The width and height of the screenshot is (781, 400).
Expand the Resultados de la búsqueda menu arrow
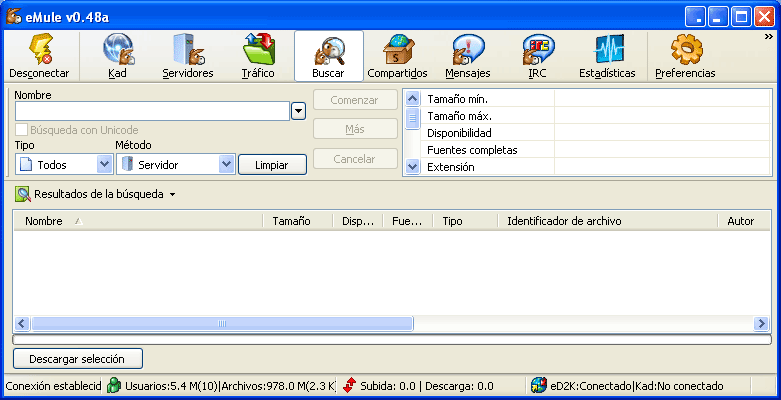point(172,194)
